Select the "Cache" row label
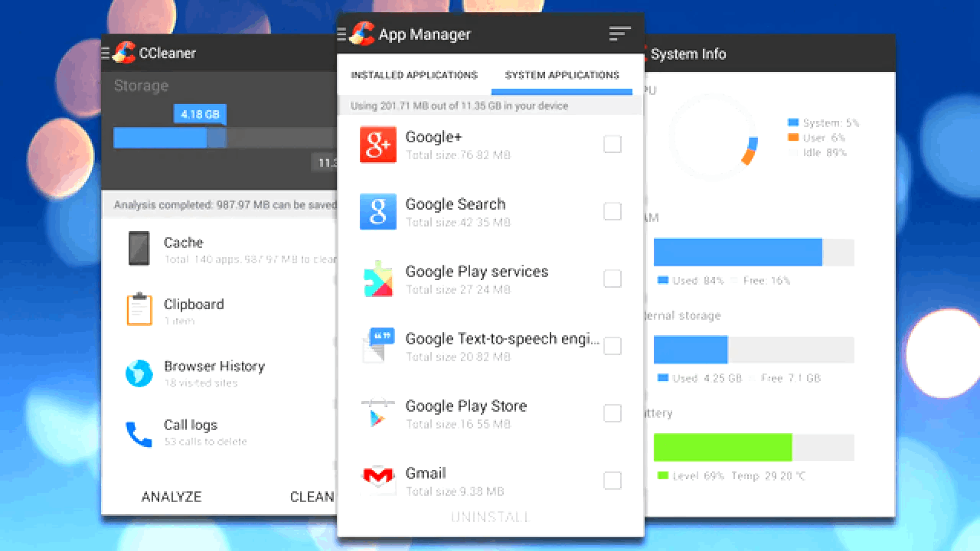The width and height of the screenshot is (980, 551). pyautogui.click(x=184, y=243)
